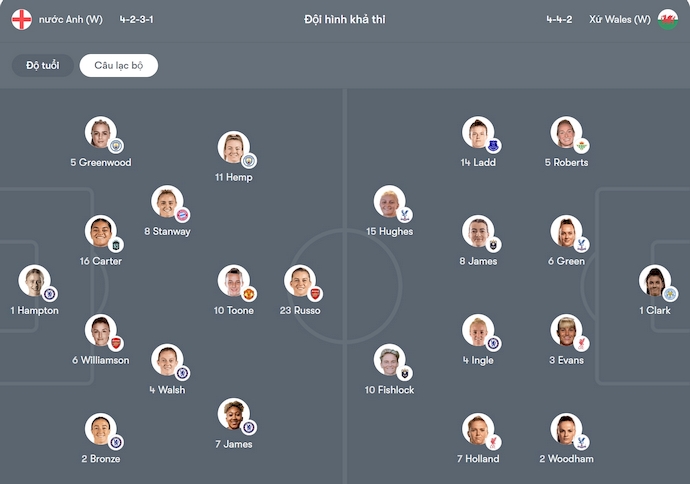Open goalkeeper Hampton's player avatar
This screenshot has width=690, height=484.
click(33, 281)
